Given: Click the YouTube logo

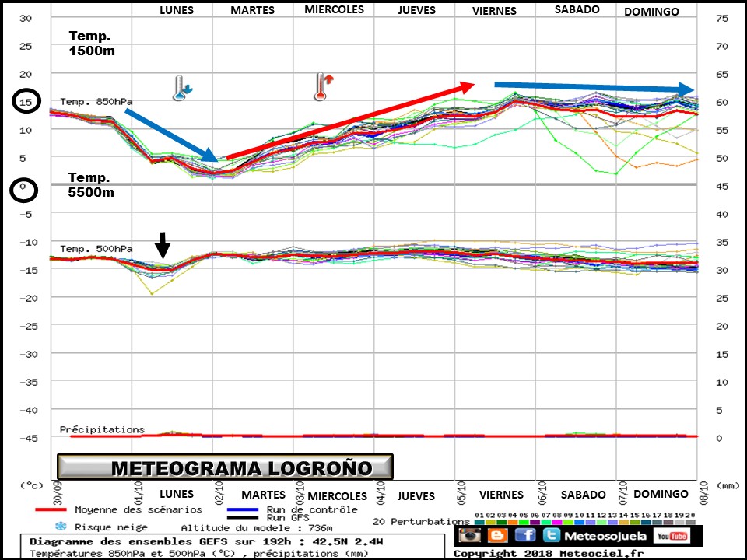Looking at the screenshot, I should 672,536.
